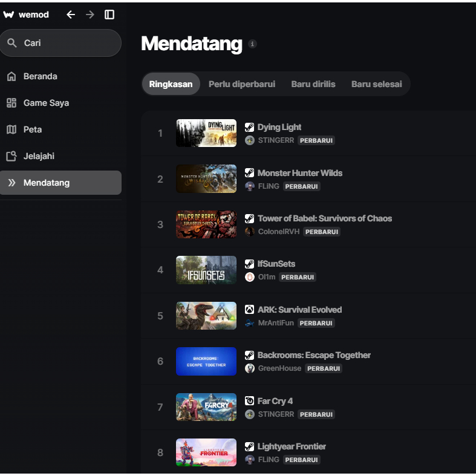Screen dimensions: 476x476
Task: Click Steam icon next to Dying Light
Action: [x=250, y=127]
